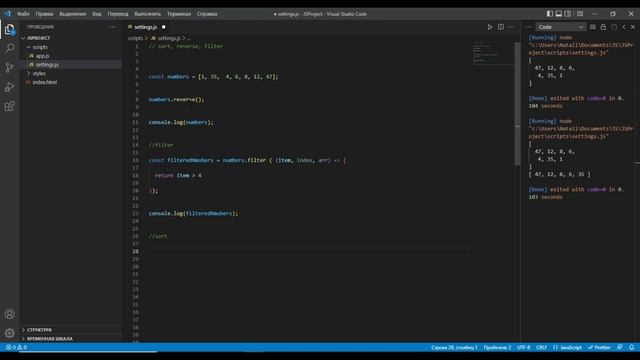Screen dimensions: 640x360
Task: Click the numbers.reverse() code line
Action: 176,99
